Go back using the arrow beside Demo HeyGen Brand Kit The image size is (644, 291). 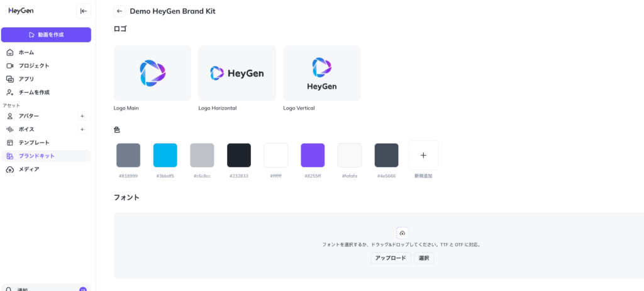pyautogui.click(x=119, y=11)
